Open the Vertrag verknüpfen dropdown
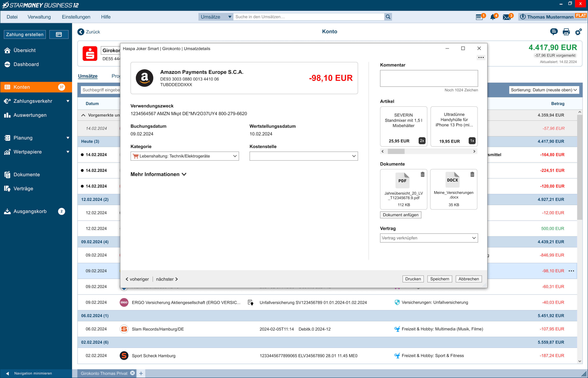This screenshot has height=378, width=588. (x=429, y=238)
